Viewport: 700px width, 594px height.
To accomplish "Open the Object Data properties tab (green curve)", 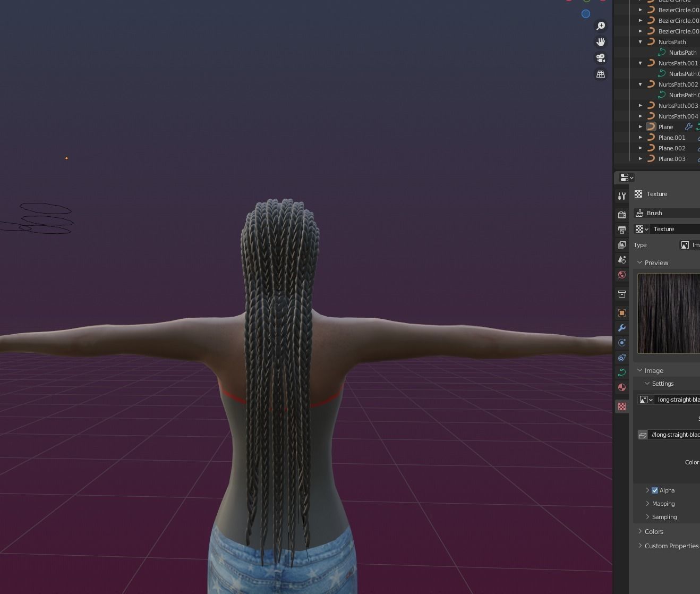I will click(x=621, y=372).
